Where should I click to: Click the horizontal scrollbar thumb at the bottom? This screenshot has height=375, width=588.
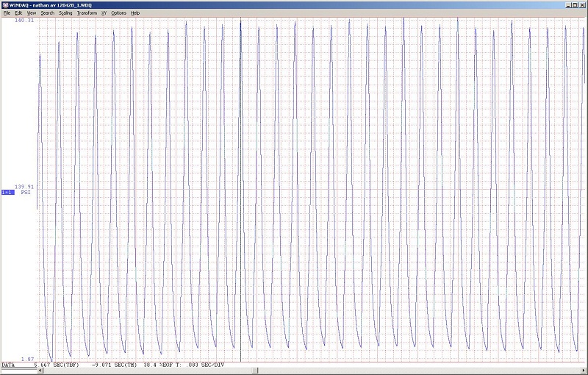(x=254, y=369)
